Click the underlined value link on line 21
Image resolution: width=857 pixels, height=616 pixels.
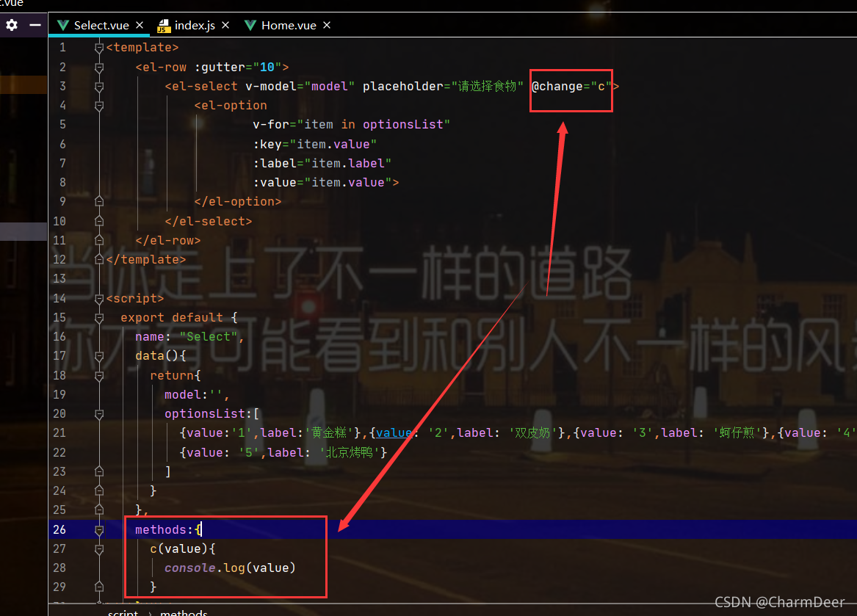click(394, 433)
